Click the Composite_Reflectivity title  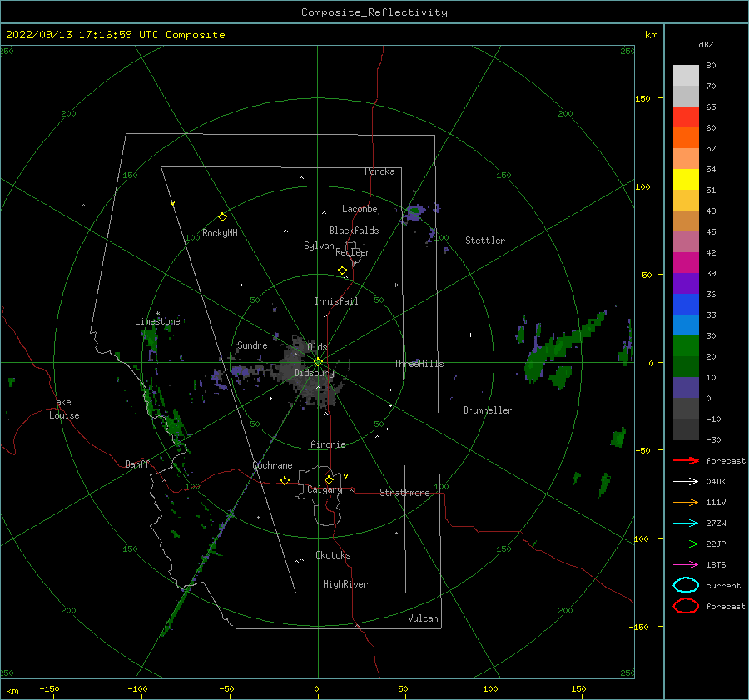tap(374, 12)
